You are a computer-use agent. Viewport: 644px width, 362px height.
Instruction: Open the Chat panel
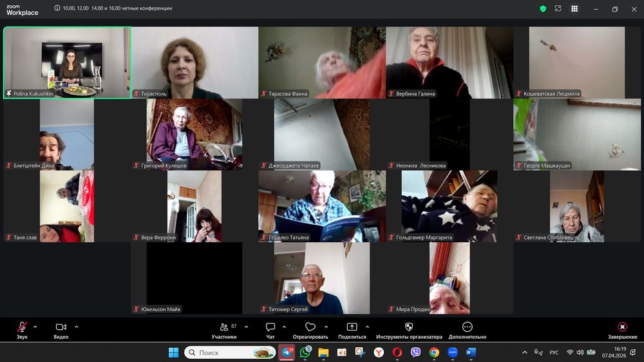click(270, 330)
